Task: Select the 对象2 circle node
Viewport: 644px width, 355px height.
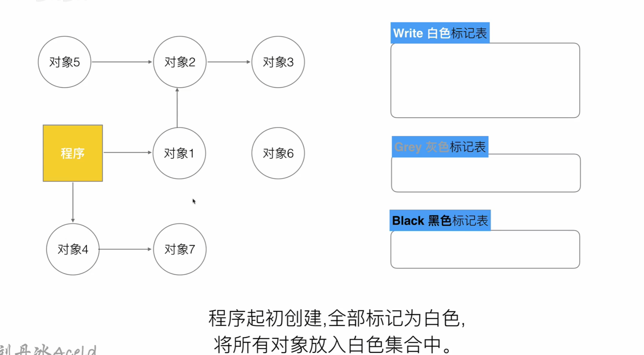Action: click(180, 62)
